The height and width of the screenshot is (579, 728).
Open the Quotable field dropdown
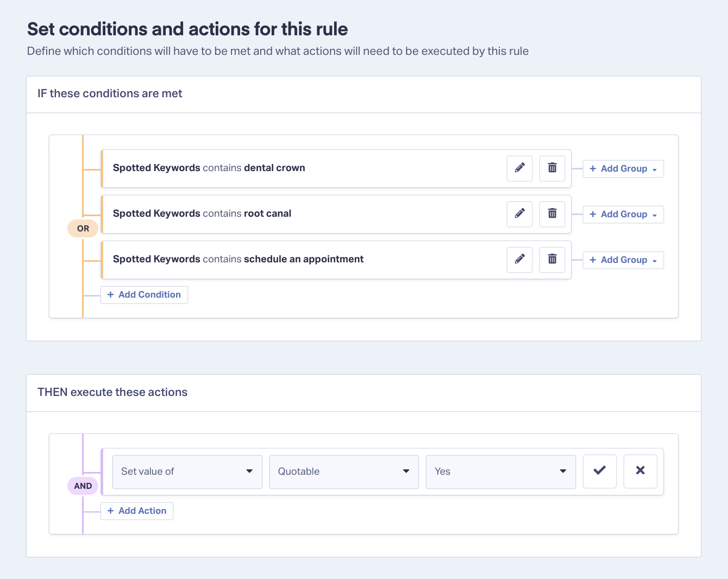344,472
